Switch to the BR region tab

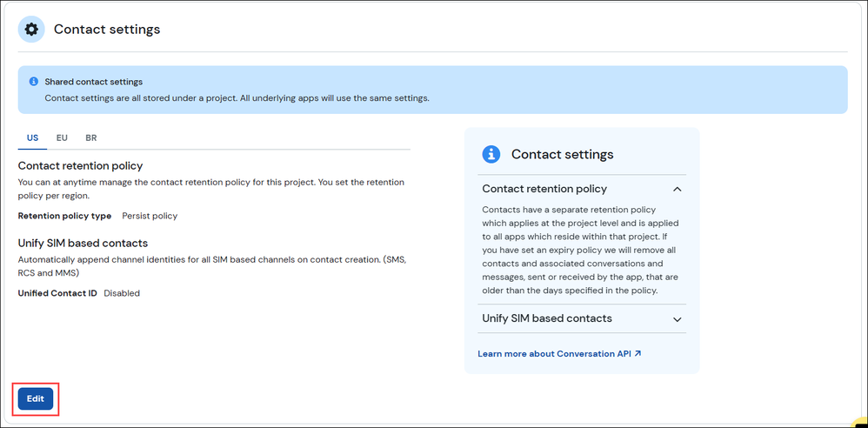(91, 137)
